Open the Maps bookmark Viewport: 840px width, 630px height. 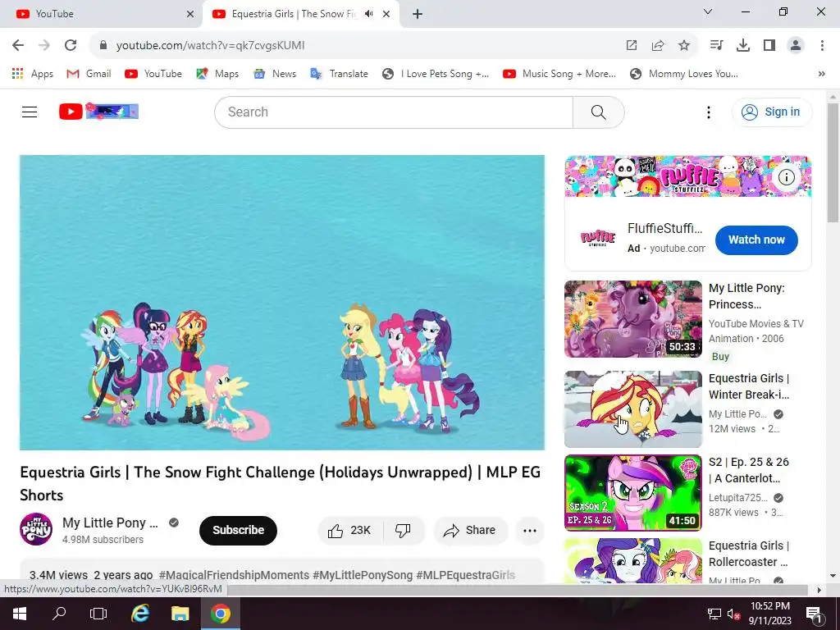tap(217, 73)
